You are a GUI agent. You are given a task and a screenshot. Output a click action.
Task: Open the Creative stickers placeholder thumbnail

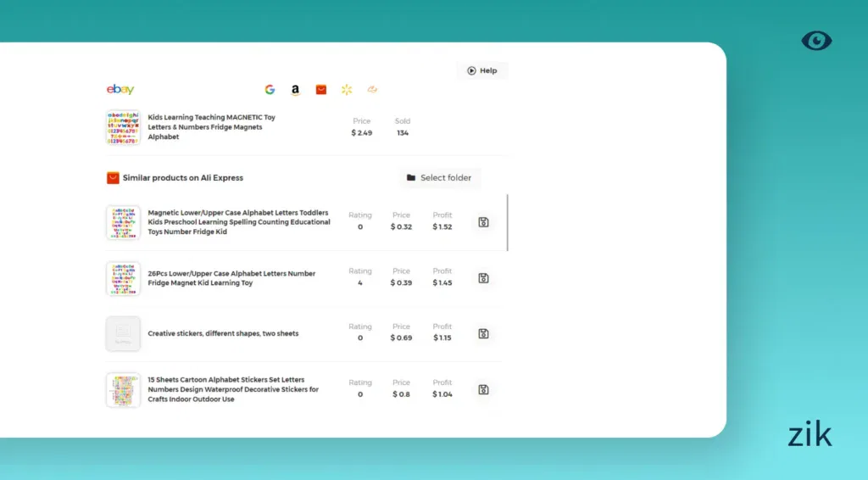pos(123,334)
